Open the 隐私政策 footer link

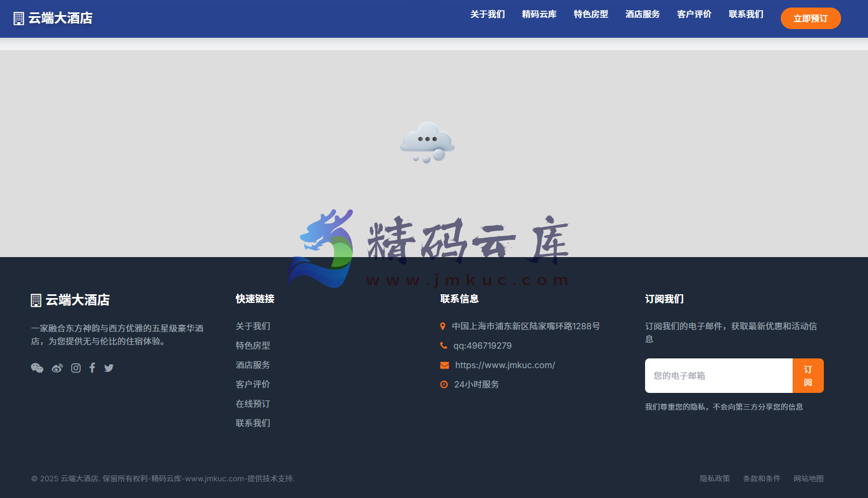pyautogui.click(x=715, y=479)
